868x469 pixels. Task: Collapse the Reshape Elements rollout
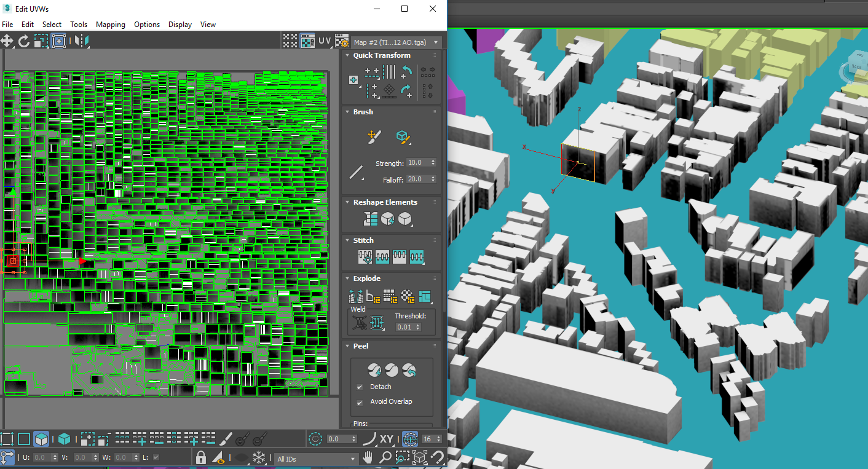pyautogui.click(x=347, y=202)
